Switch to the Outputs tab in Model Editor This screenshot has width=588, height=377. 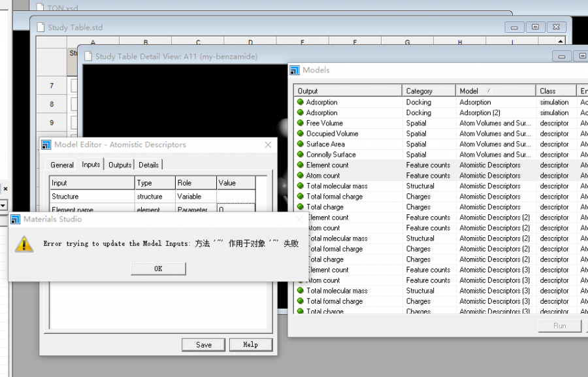[x=120, y=165]
